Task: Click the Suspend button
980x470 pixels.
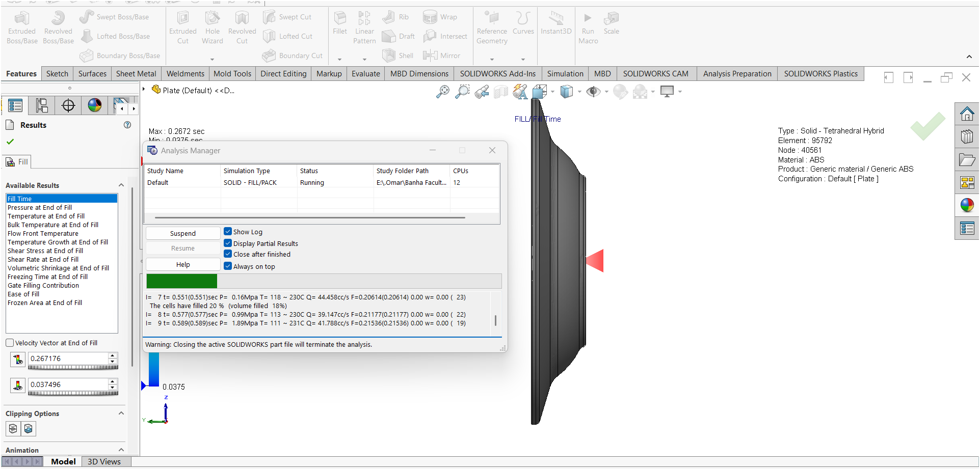Action: pos(183,233)
